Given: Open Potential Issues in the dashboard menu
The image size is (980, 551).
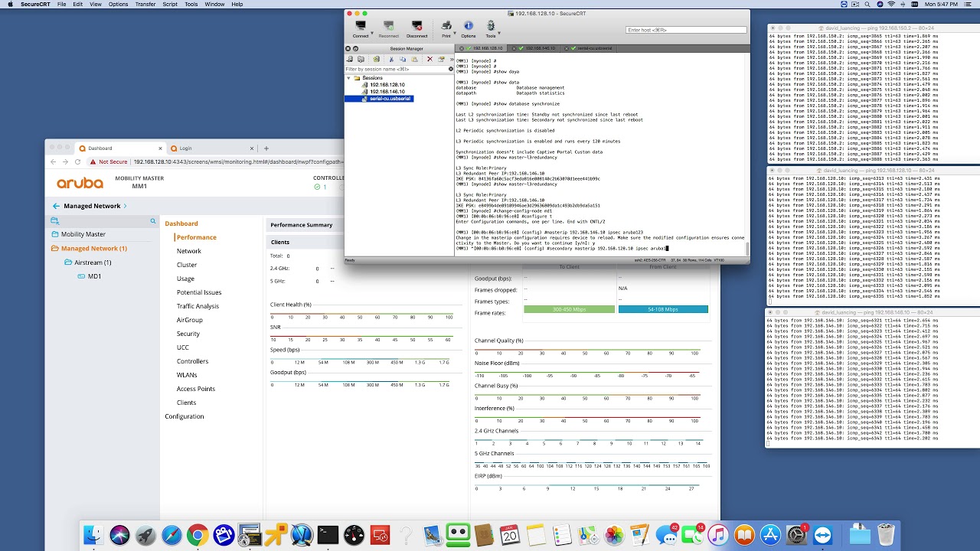Looking at the screenshot, I should coord(199,292).
